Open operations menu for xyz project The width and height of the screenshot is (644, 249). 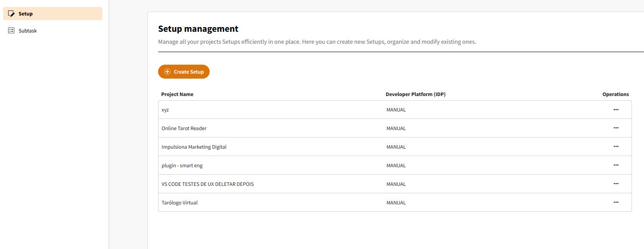[616, 110]
